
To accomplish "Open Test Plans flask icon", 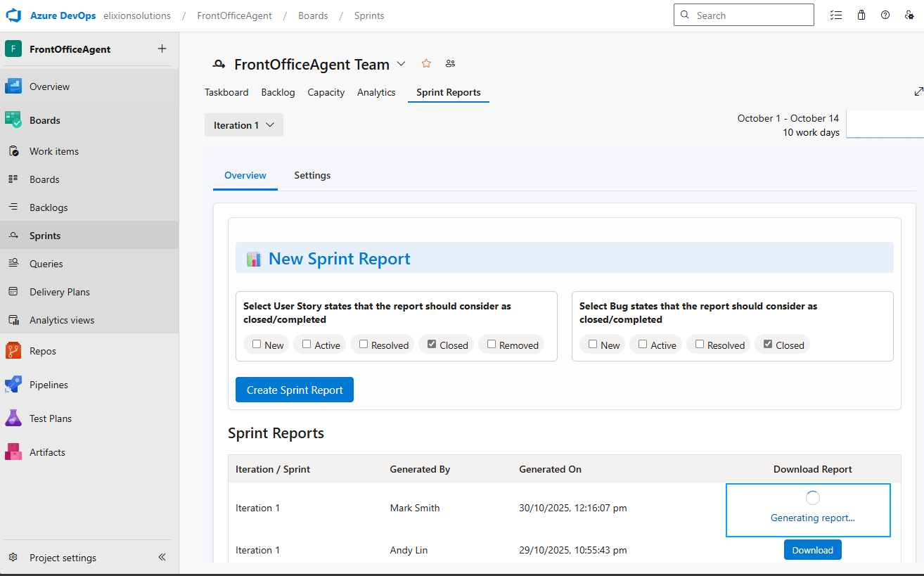I will [x=13, y=418].
